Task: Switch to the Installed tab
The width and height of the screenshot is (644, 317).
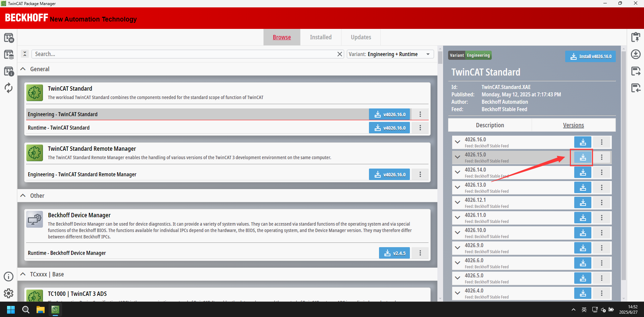Action: click(320, 37)
